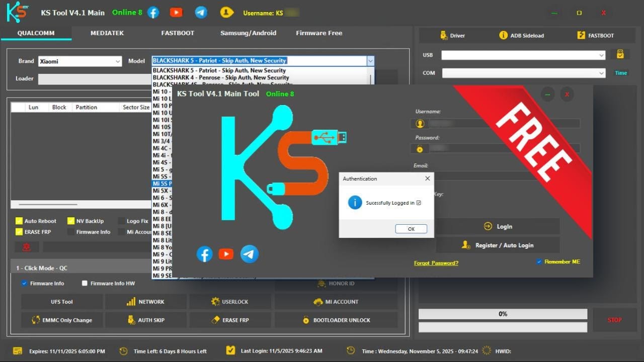Toggle the ERASE FRP checkbox
644x362 pixels.
click(x=19, y=232)
